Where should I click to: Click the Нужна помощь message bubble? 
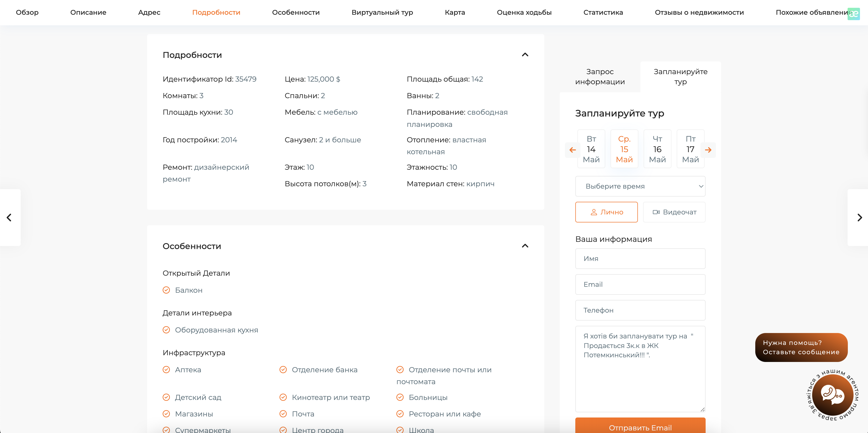tap(801, 347)
